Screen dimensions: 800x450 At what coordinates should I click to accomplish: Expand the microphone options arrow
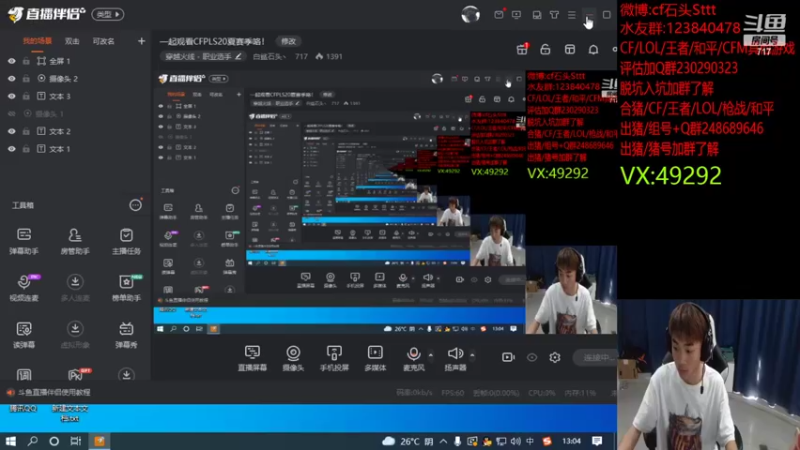tap(430, 355)
